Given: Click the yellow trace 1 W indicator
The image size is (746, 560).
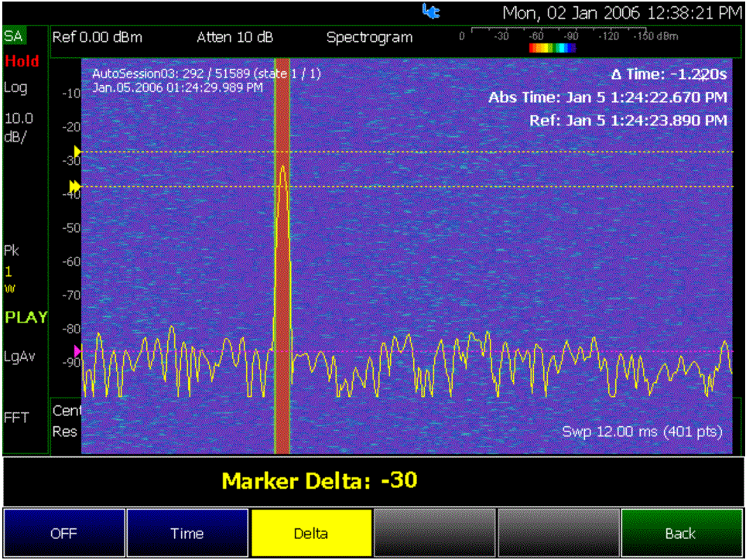Looking at the screenshot, I should tap(9, 279).
